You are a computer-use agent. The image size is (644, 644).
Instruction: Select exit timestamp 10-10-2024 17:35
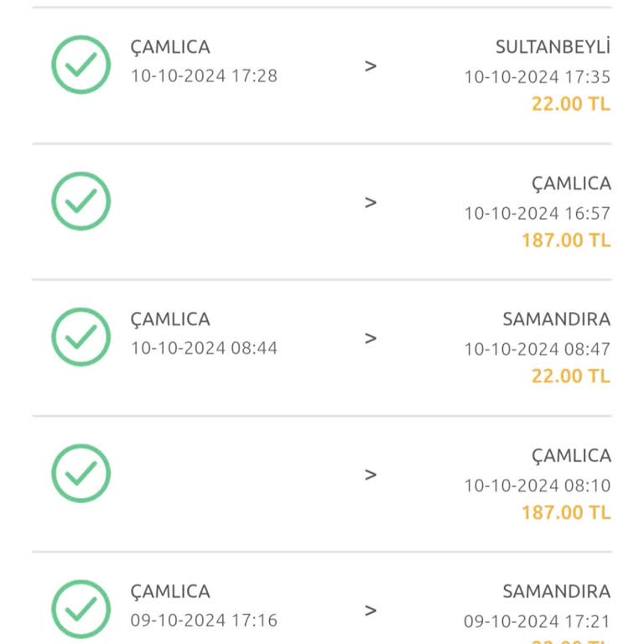pos(538,77)
